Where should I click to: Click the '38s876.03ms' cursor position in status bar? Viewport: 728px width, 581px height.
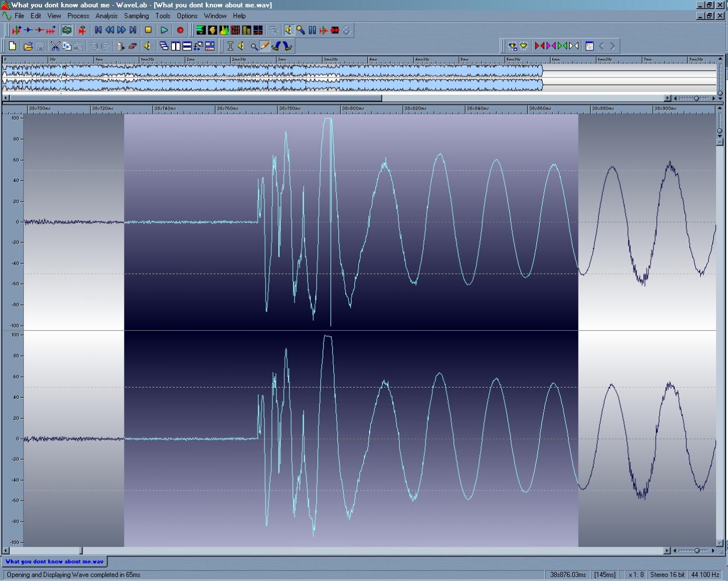coord(568,575)
